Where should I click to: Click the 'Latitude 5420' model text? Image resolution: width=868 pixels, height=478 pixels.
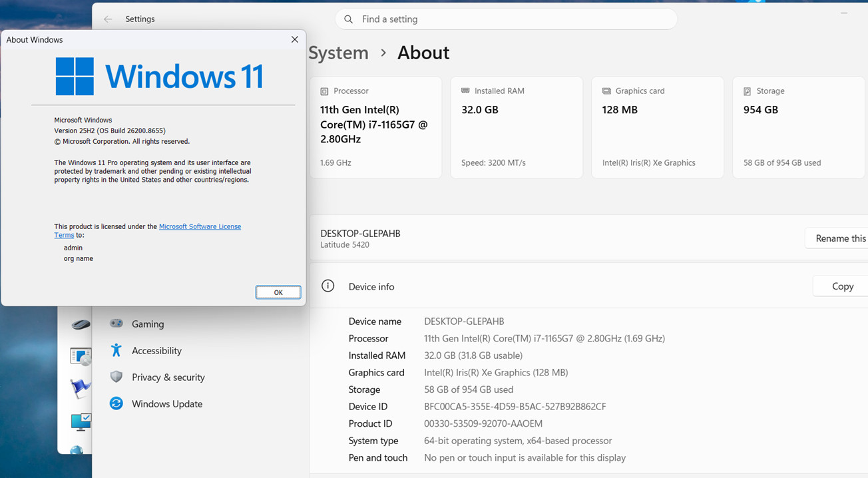click(345, 245)
